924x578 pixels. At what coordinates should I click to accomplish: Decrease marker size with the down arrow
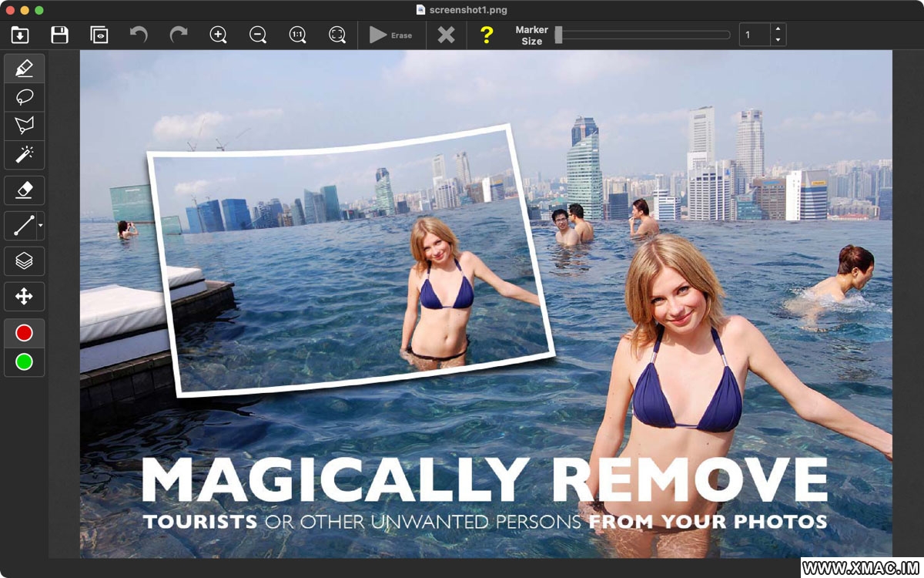778,40
